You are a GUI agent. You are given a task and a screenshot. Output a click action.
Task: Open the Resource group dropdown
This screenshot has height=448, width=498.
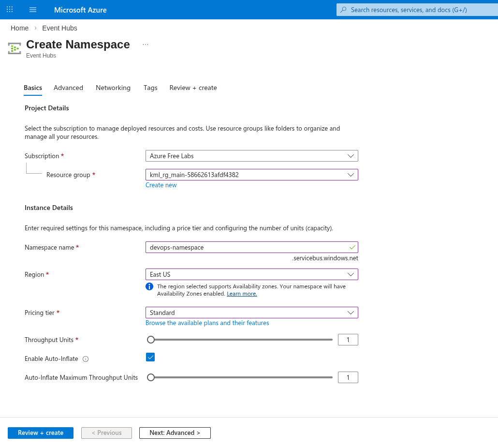click(251, 175)
